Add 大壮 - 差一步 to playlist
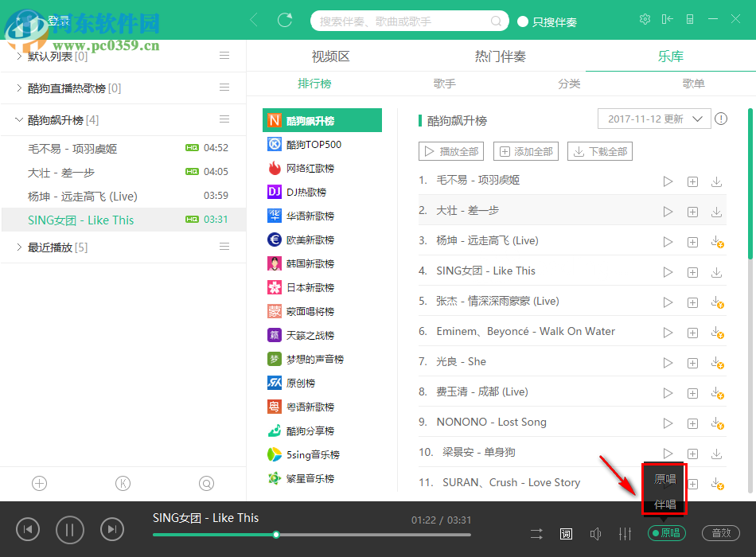This screenshot has width=756, height=557. (692, 212)
